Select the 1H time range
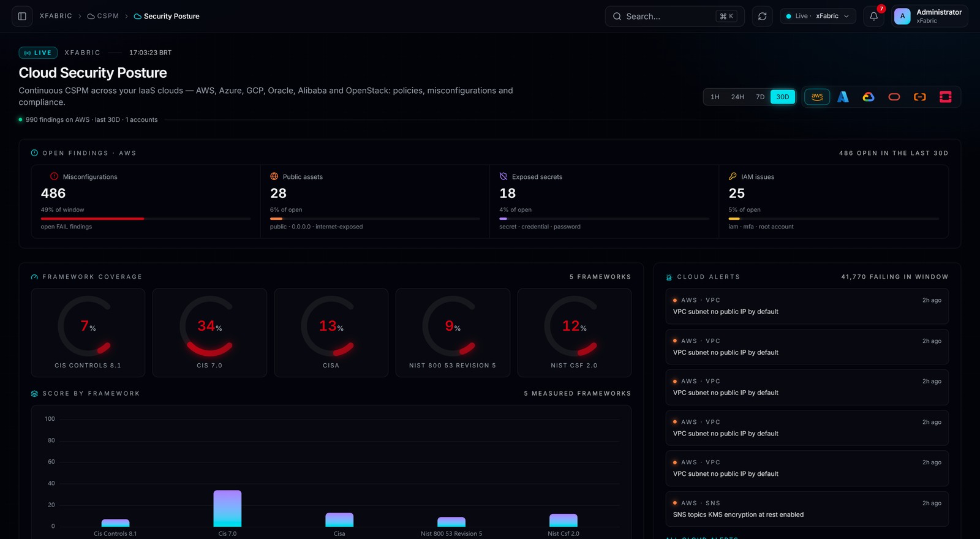Viewport: 980px width, 539px height. pyautogui.click(x=715, y=97)
